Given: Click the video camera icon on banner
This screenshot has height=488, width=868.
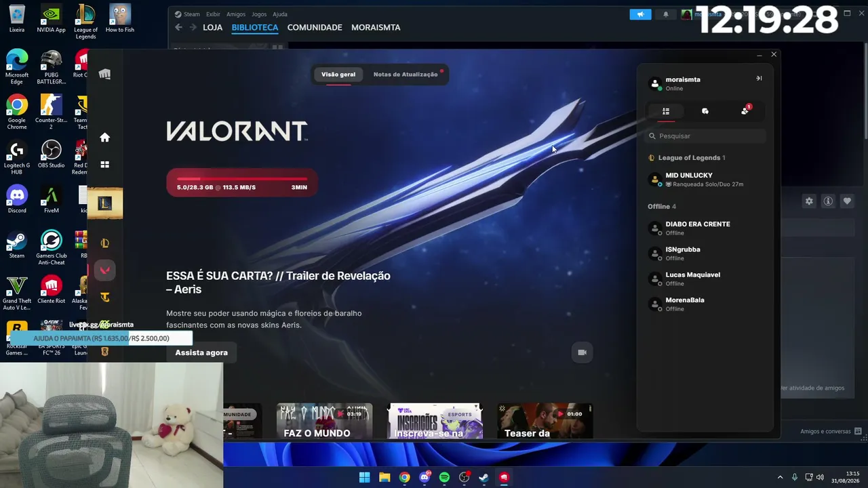Looking at the screenshot, I should [x=582, y=352].
